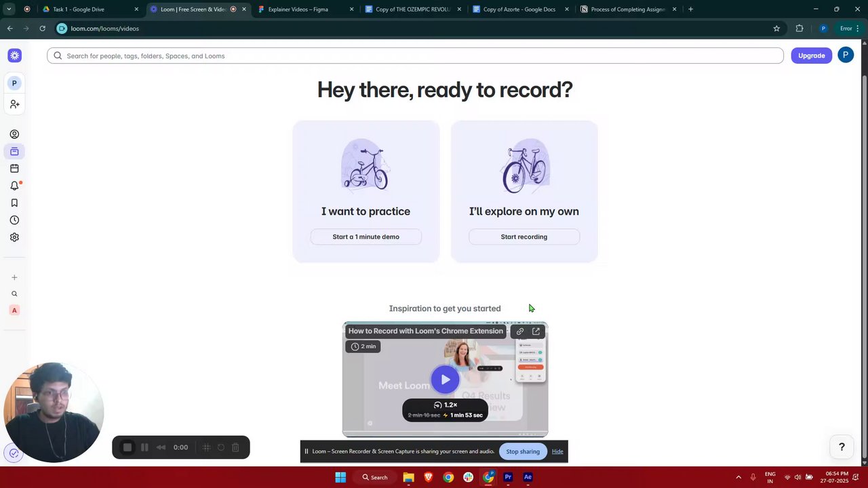868x488 pixels.
Task: Open After Effects from taskbar
Action: [528, 477]
